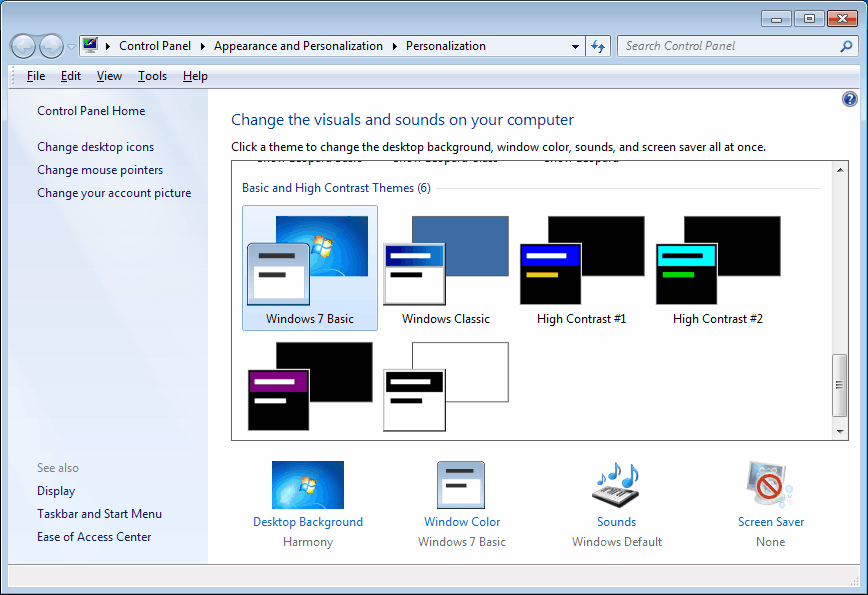Click the Harmony label under Desktop Background
Screen dimensions: 868x595
click(x=308, y=542)
